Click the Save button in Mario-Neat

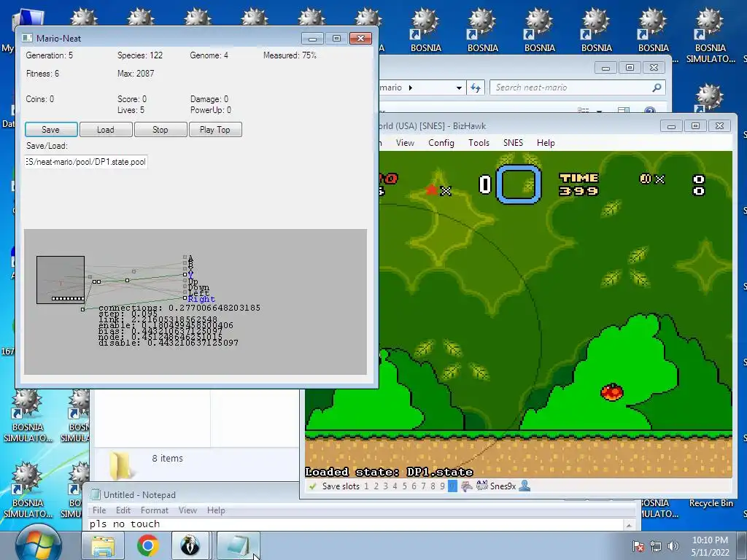51,130
